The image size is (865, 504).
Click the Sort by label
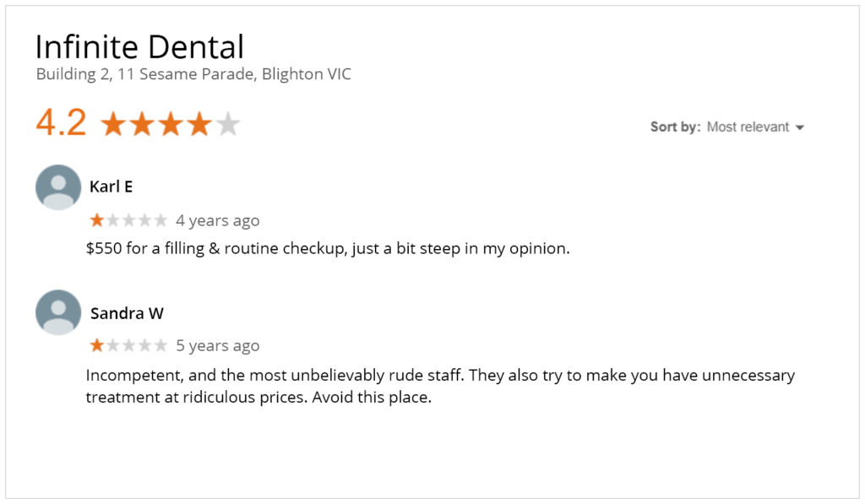[x=675, y=127]
